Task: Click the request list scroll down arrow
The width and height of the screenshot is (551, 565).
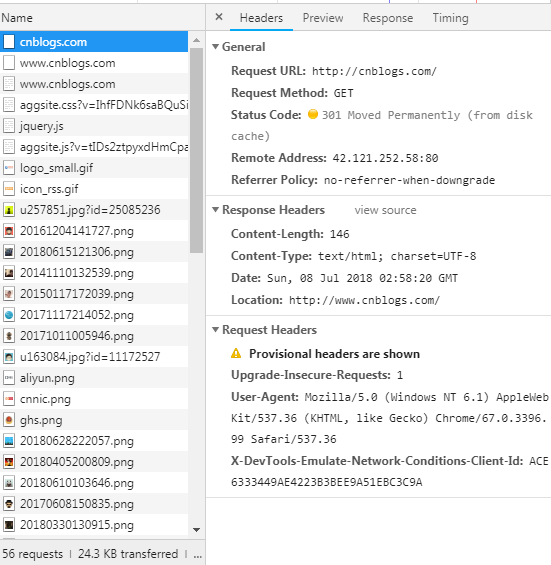Action: (196, 529)
